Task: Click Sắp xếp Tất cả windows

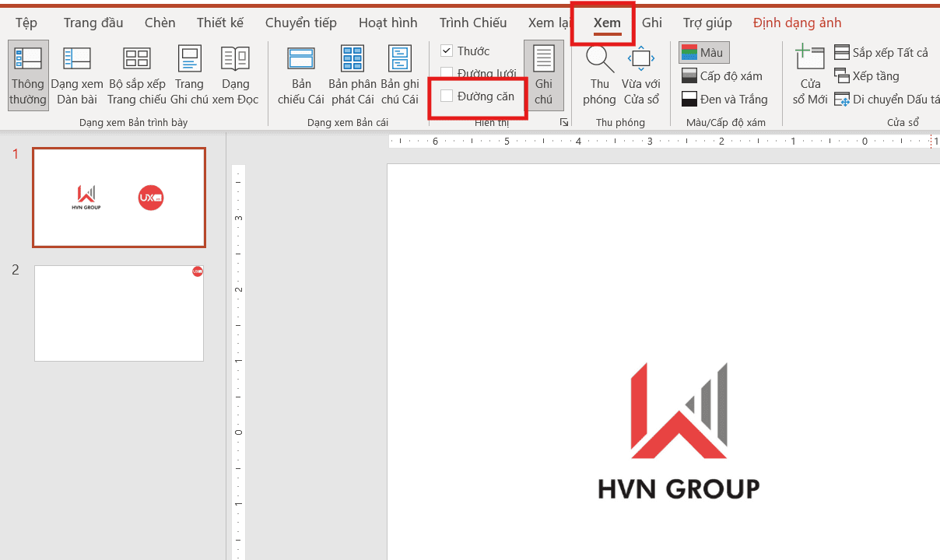Action: pos(882,53)
